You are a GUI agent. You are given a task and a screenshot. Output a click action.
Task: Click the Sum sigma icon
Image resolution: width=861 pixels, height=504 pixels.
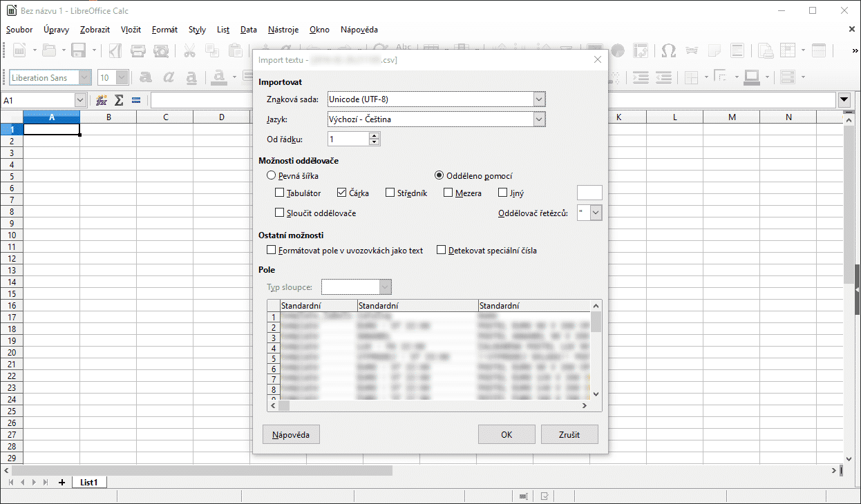(x=119, y=100)
